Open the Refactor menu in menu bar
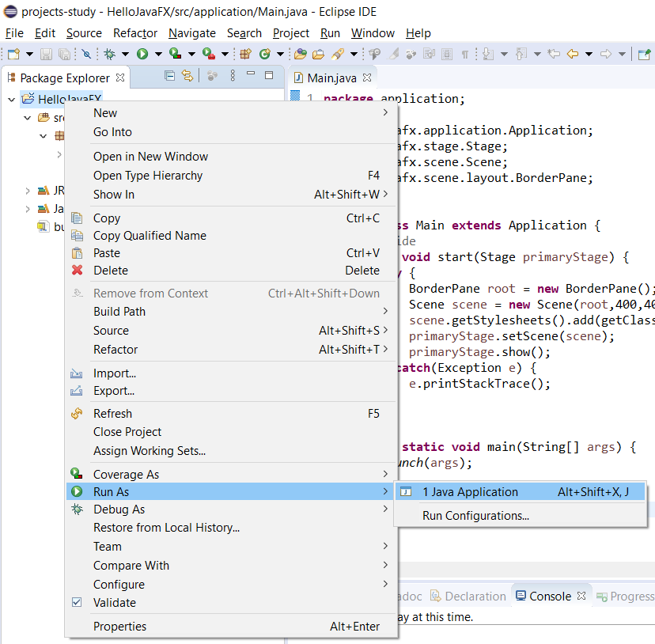Image resolution: width=655 pixels, height=644 pixels. [135, 33]
